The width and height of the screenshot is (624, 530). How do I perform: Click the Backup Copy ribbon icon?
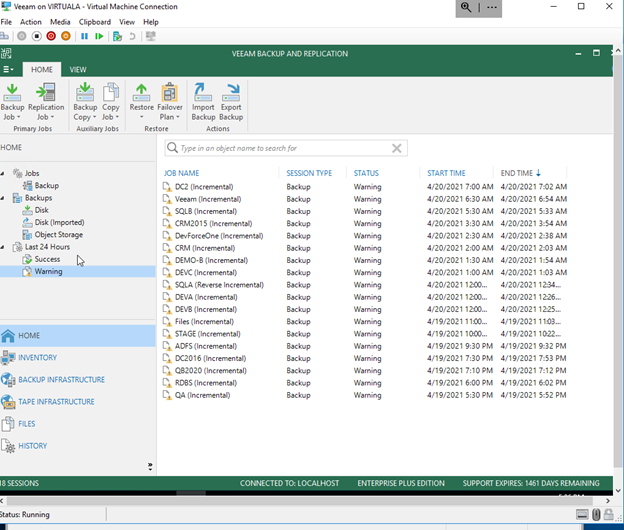(x=85, y=92)
